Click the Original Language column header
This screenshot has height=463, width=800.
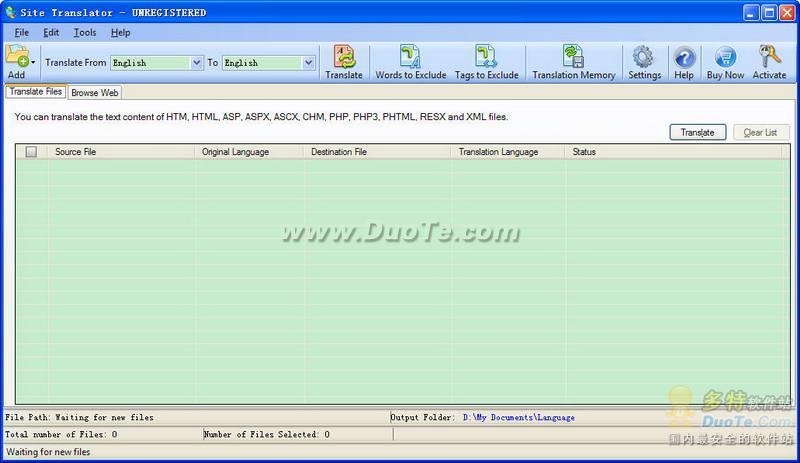pos(249,152)
